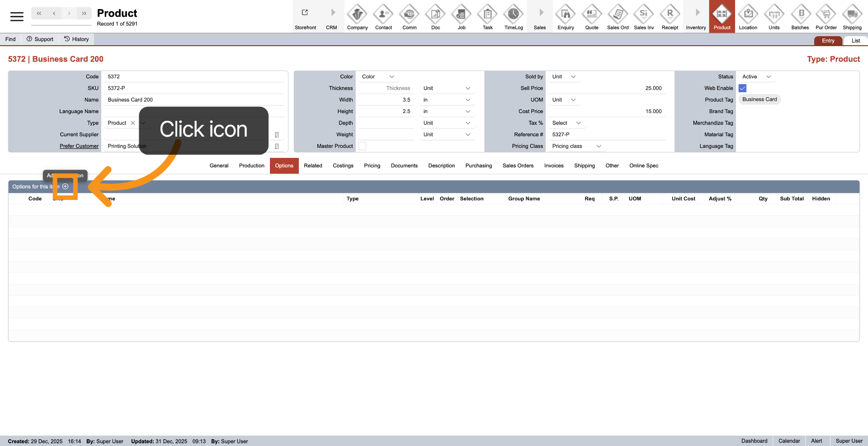Open the Company module icon
The height and width of the screenshot is (446, 868).
[x=357, y=14]
